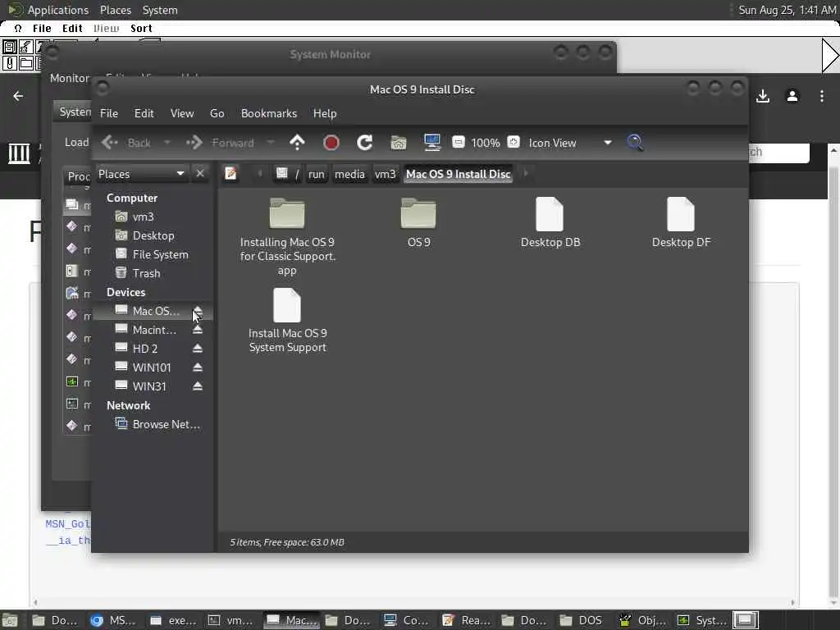Select the Desktop DB file
This screenshot has width=840, height=630.
coord(550,222)
